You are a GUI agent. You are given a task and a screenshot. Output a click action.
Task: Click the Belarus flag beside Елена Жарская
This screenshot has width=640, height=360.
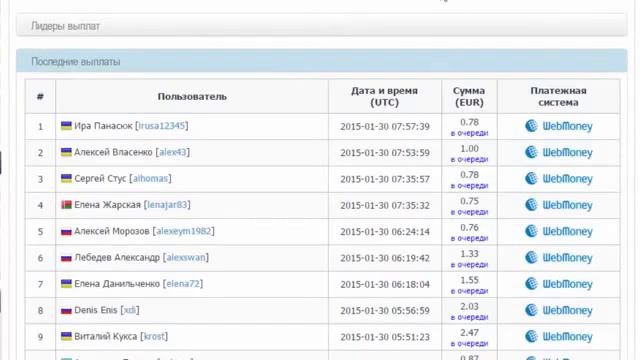[x=66, y=205]
